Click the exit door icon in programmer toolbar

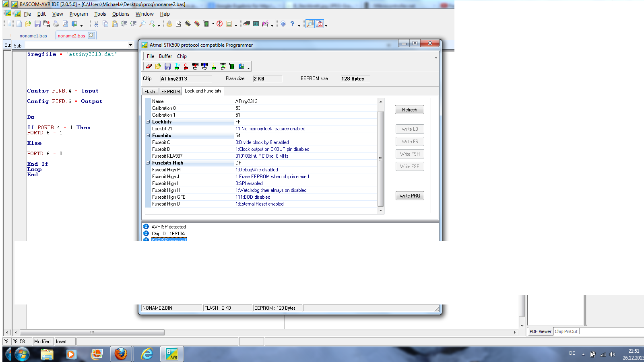point(241,66)
